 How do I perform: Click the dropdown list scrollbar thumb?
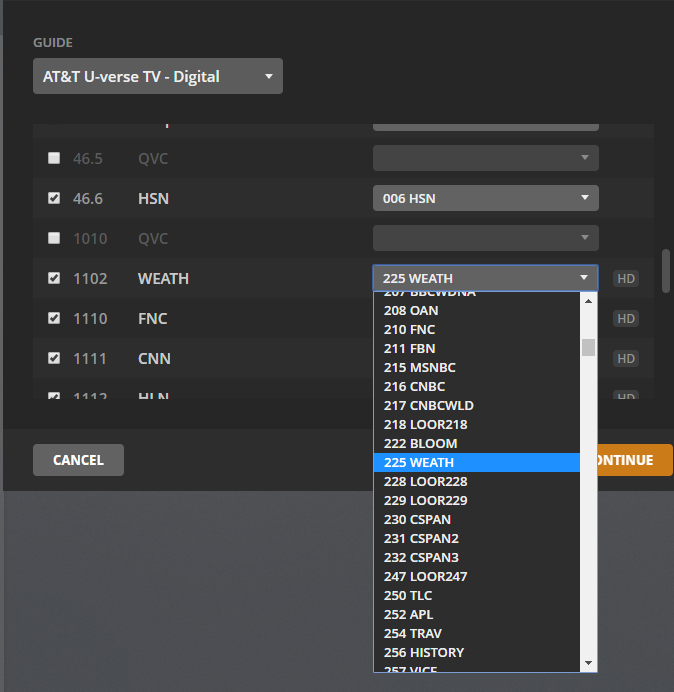click(x=588, y=347)
